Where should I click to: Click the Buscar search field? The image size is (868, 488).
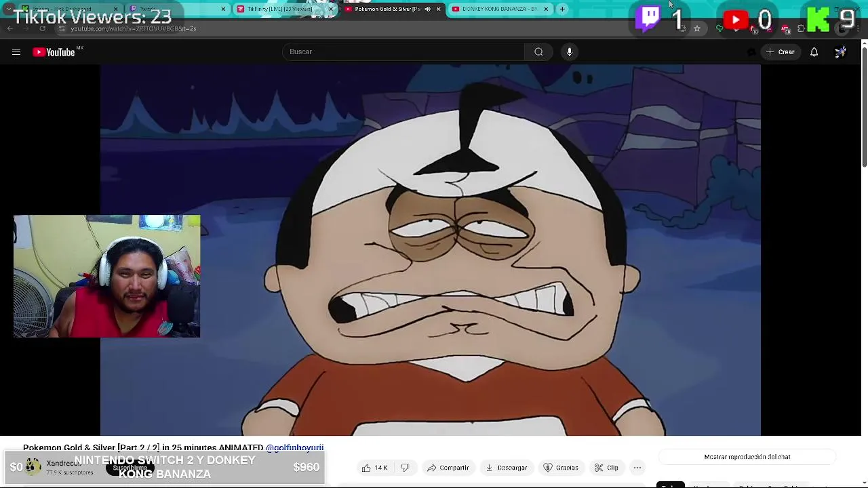[403, 52]
